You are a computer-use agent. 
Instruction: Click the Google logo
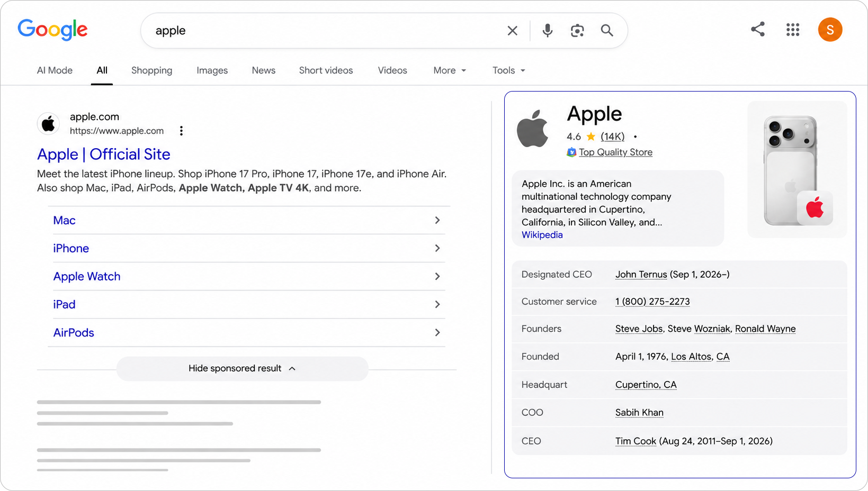coord(52,30)
